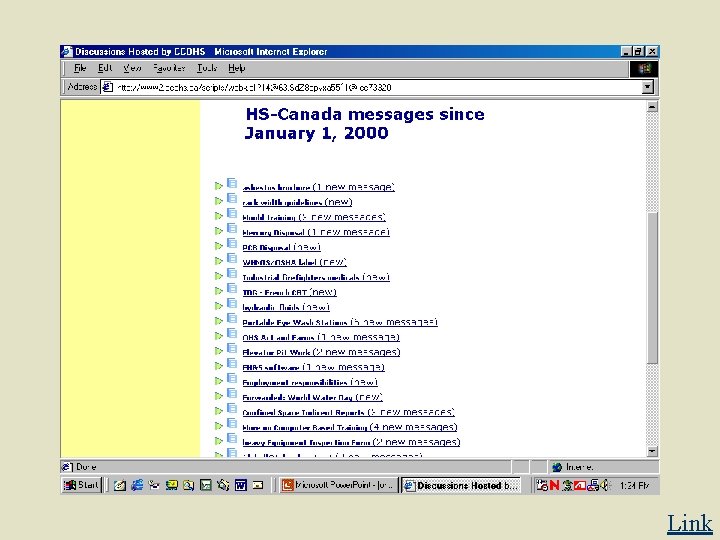The height and width of the screenshot is (540, 720).
Task: Open Forwarded: World Water Day link
Action: pos(313,397)
